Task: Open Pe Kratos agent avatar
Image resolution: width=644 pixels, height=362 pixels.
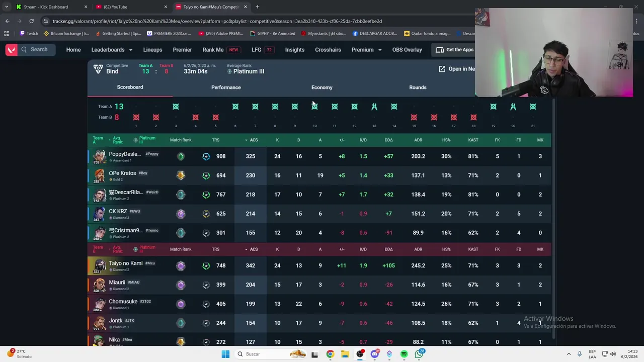Action: [x=100, y=175]
